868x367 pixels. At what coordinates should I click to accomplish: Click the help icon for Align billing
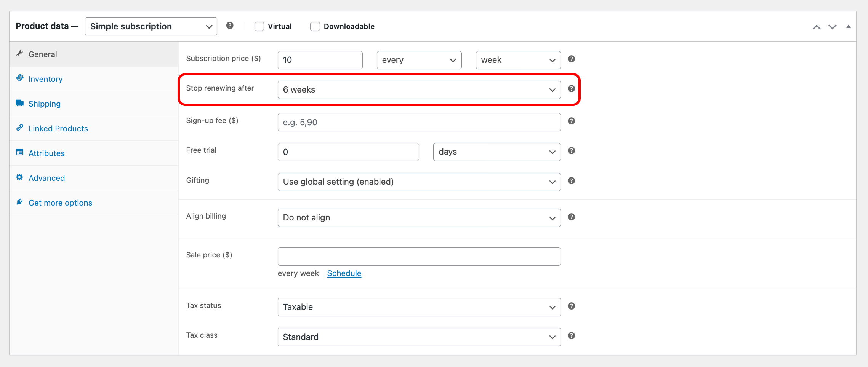(571, 217)
